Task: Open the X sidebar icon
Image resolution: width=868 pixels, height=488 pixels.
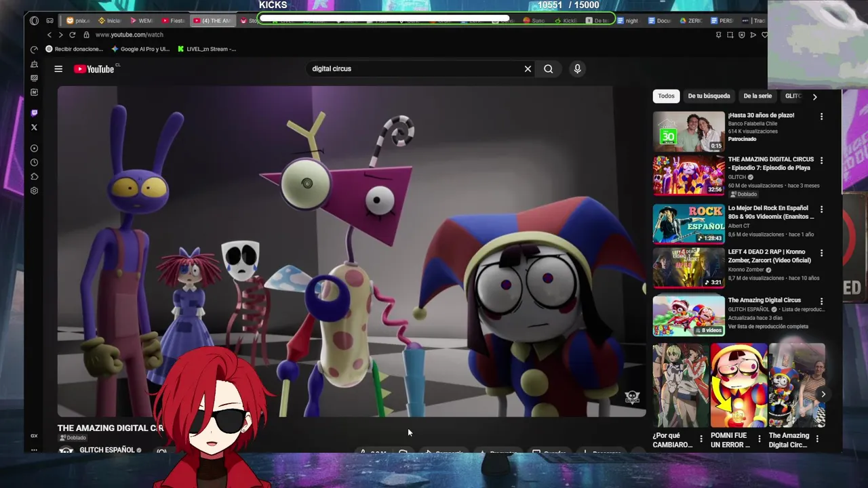Action: [34, 127]
